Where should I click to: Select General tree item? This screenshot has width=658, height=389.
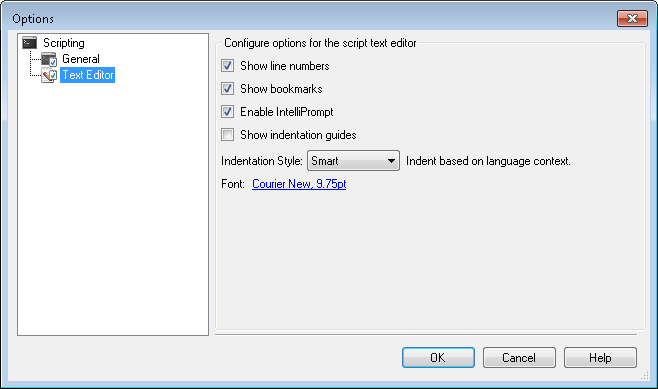(81, 59)
